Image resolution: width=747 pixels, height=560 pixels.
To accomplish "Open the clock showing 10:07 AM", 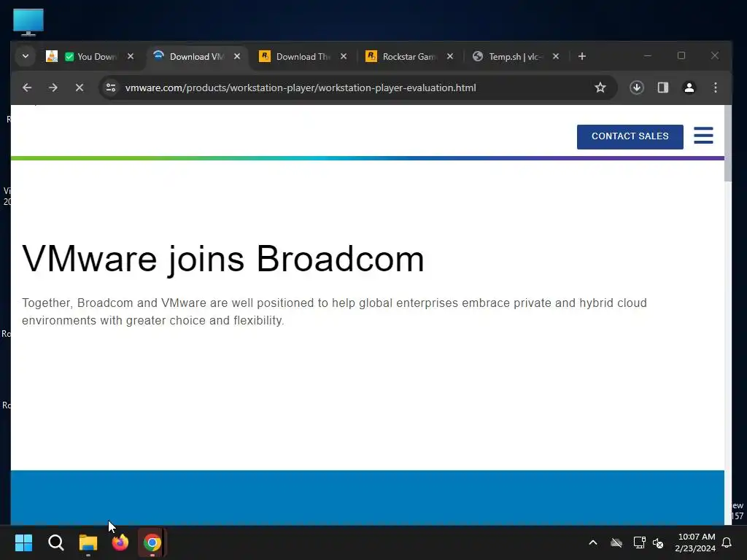I will [x=695, y=542].
